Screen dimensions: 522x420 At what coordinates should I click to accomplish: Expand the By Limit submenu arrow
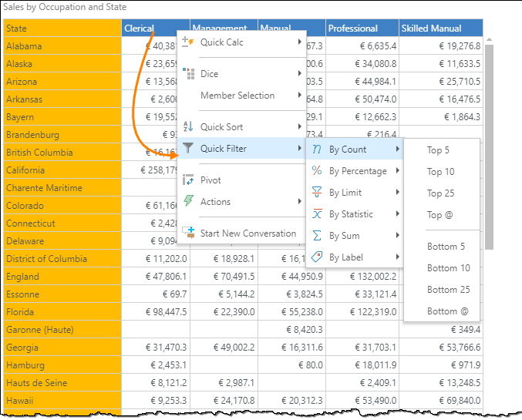coord(398,192)
